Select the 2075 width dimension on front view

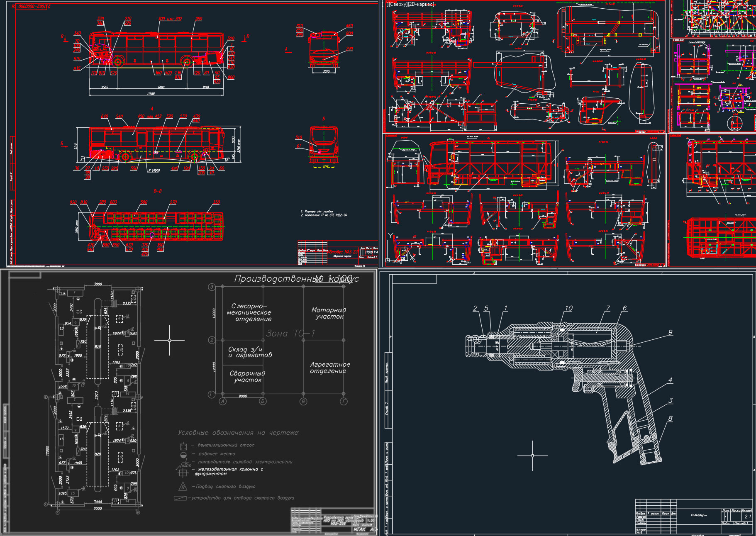click(x=326, y=71)
